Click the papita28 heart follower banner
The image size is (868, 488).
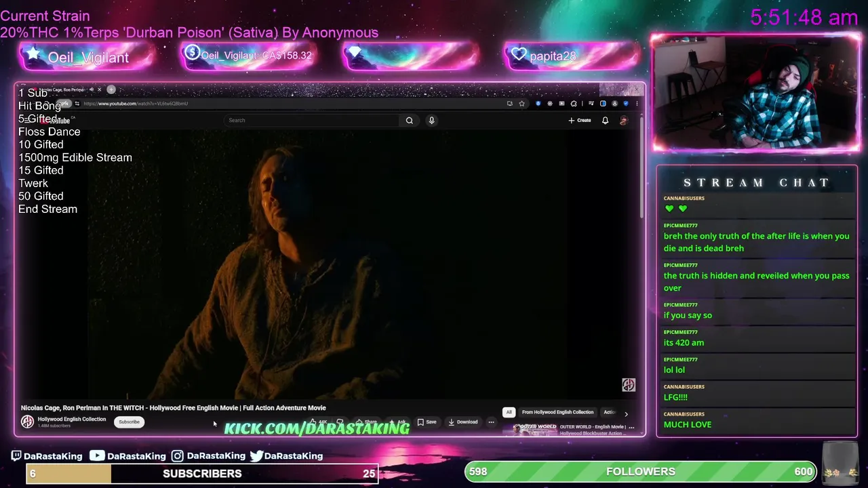click(x=571, y=56)
